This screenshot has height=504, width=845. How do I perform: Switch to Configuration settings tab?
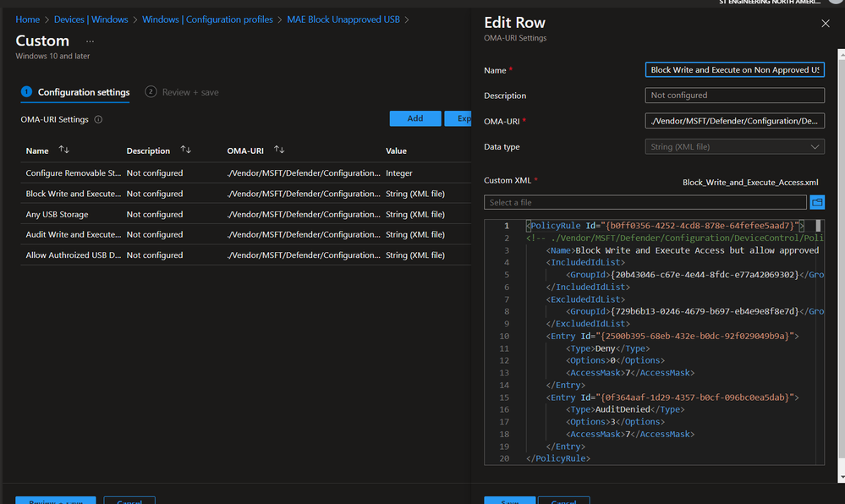(75, 92)
